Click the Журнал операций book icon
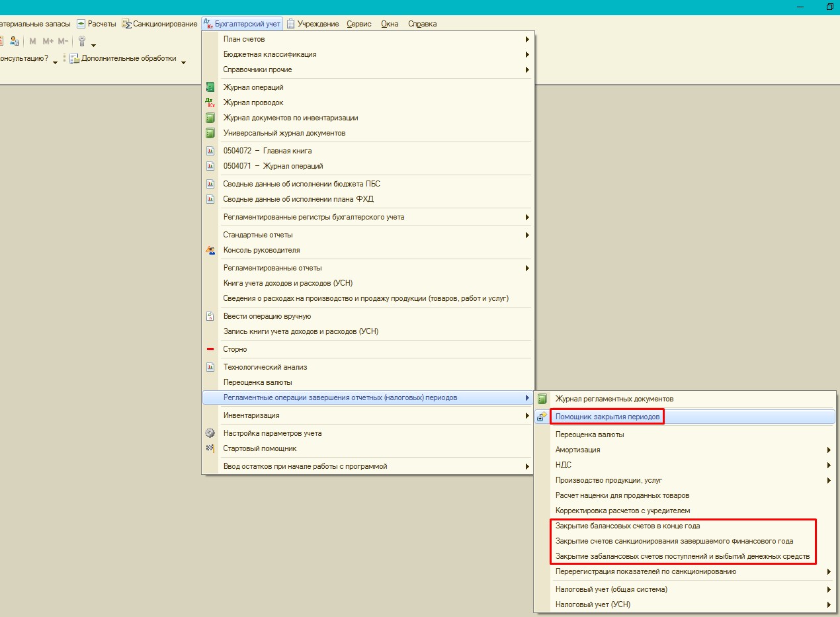The image size is (840, 617). click(x=210, y=87)
